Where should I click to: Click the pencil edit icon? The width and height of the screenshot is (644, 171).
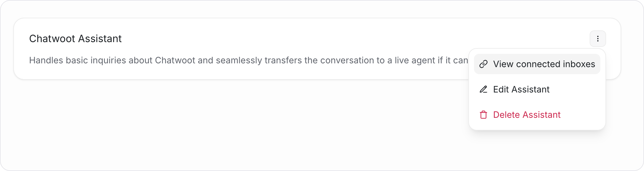[x=483, y=89]
